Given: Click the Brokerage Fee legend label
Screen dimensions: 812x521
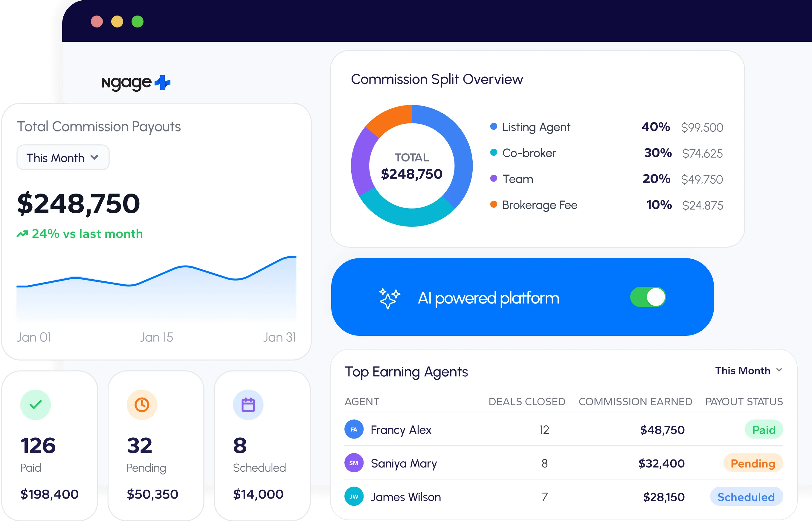Looking at the screenshot, I should coord(540,205).
